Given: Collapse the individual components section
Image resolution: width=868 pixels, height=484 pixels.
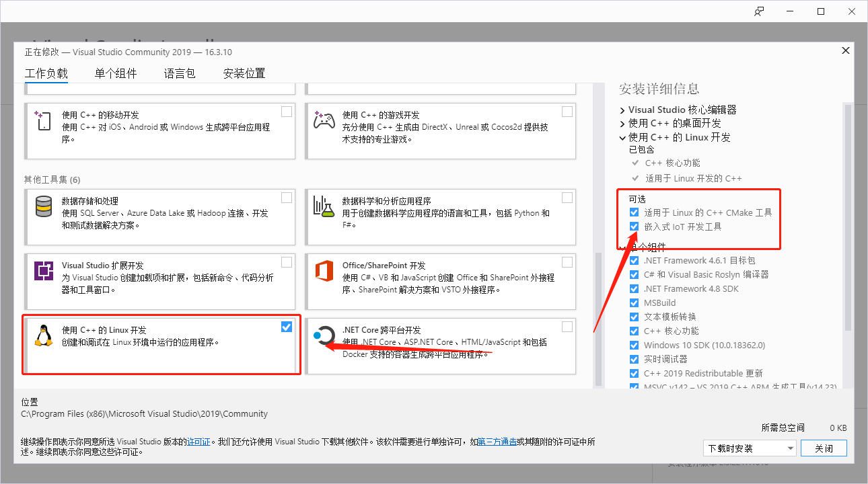Looking at the screenshot, I should pos(622,247).
